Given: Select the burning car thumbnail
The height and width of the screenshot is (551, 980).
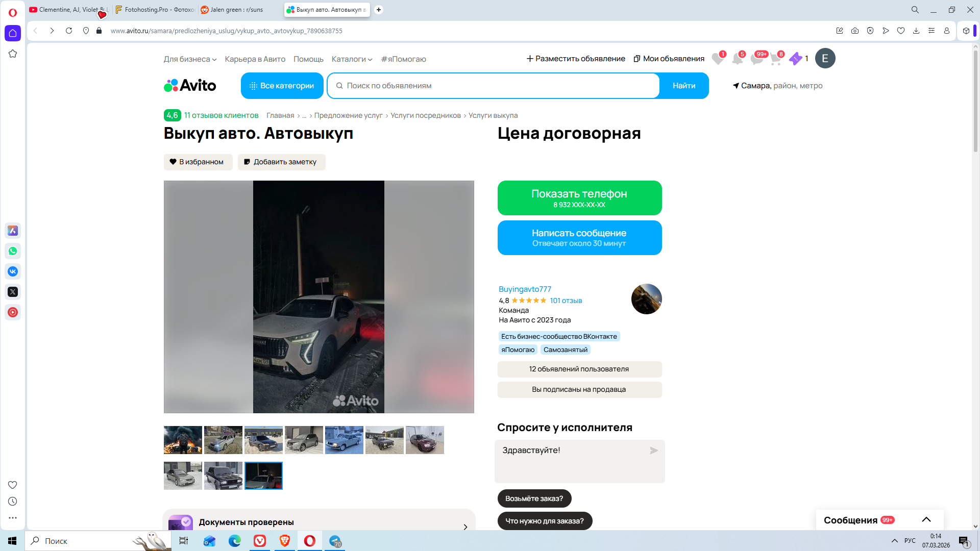Looking at the screenshot, I should (x=183, y=440).
